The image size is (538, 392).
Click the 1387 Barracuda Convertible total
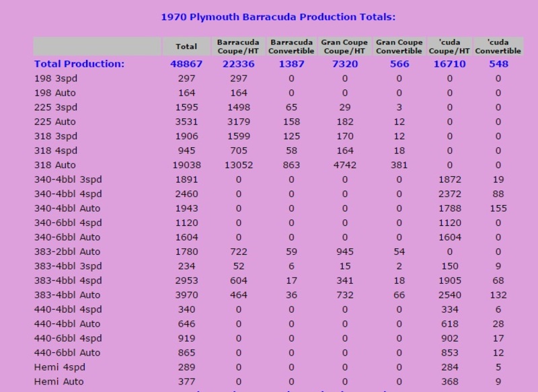291,64
